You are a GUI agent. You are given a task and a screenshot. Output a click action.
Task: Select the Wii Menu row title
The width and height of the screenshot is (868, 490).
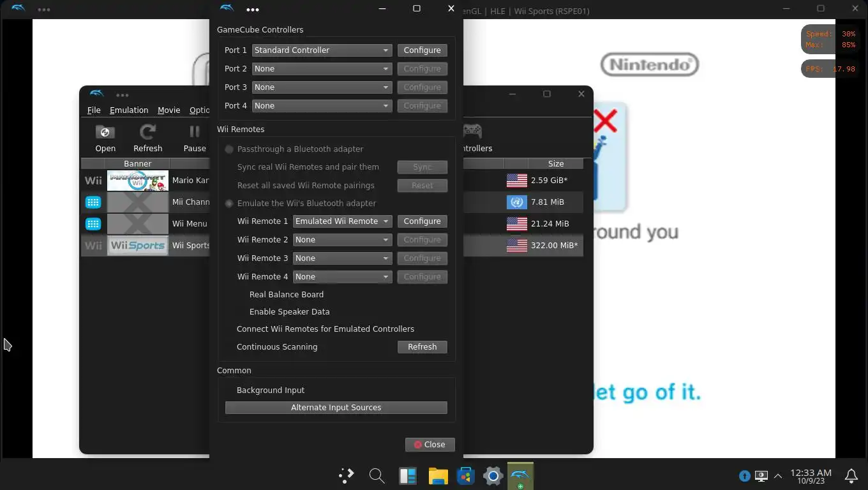click(190, 224)
